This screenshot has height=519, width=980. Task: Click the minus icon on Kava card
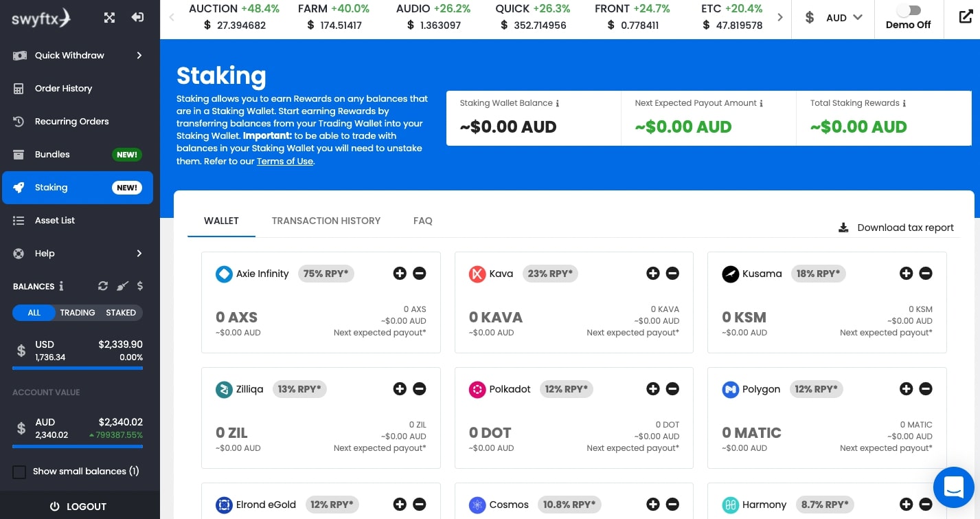pyautogui.click(x=672, y=274)
